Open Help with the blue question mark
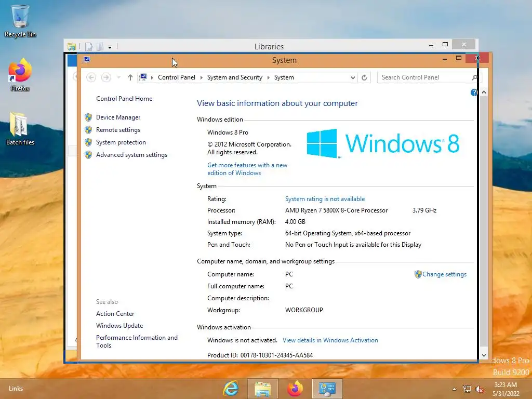Screen dimensions: 532x399 (474, 92)
